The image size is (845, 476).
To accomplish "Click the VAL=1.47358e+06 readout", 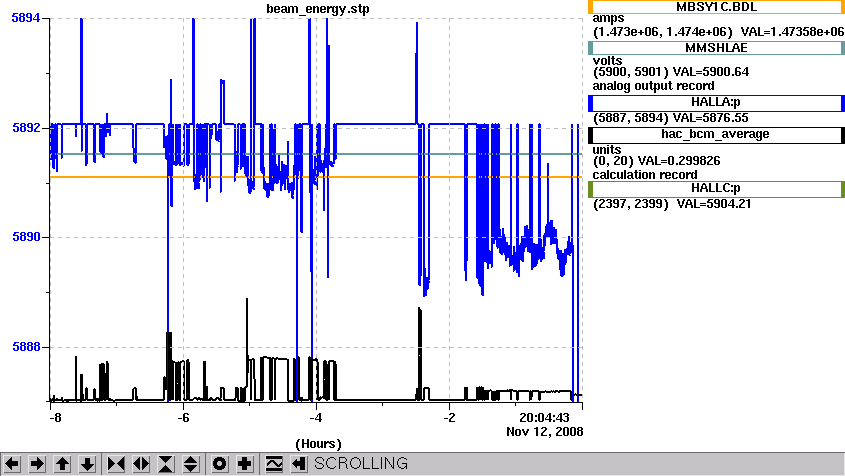I will [x=793, y=32].
